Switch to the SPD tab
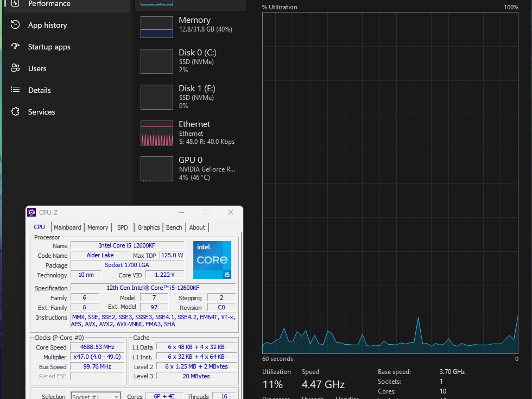 [122, 227]
